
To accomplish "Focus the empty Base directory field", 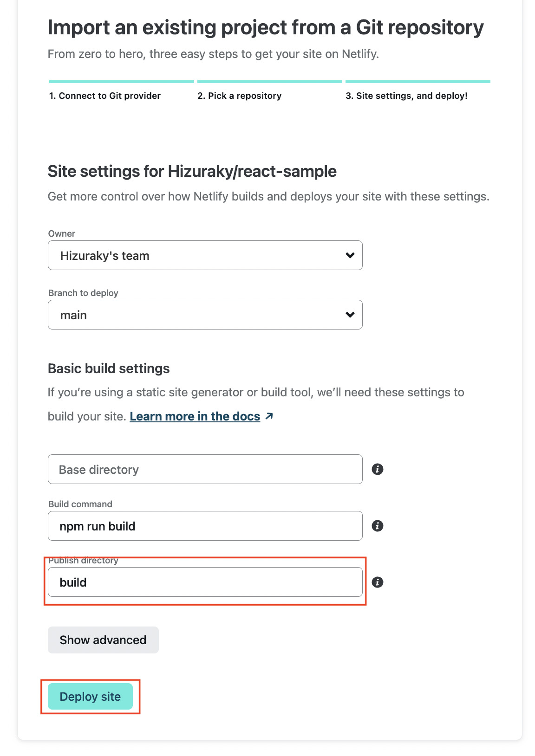I will click(205, 469).
